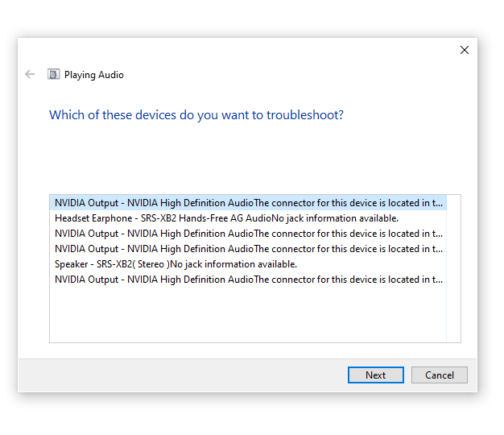Click the Next button
Screen dimensions: 504x435
pyautogui.click(x=375, y=375)
